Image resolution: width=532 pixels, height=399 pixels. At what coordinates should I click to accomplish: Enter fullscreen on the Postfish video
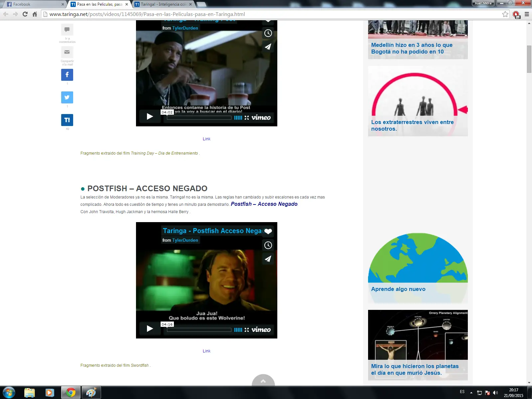click(x=247, y=330)
